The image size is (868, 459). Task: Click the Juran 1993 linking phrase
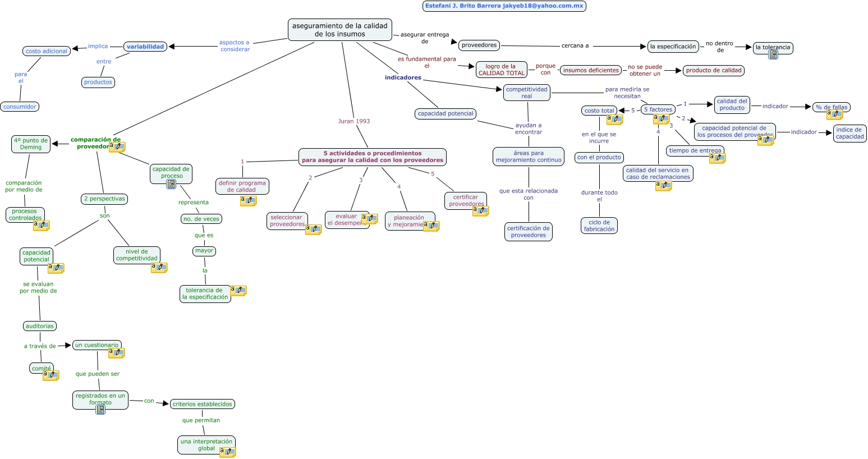[x=353, y=121]
